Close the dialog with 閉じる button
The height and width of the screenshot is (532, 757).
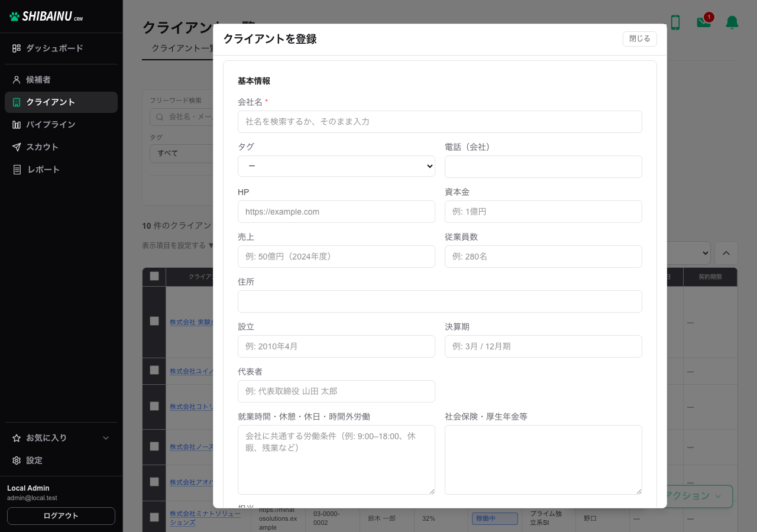(640, 39)
